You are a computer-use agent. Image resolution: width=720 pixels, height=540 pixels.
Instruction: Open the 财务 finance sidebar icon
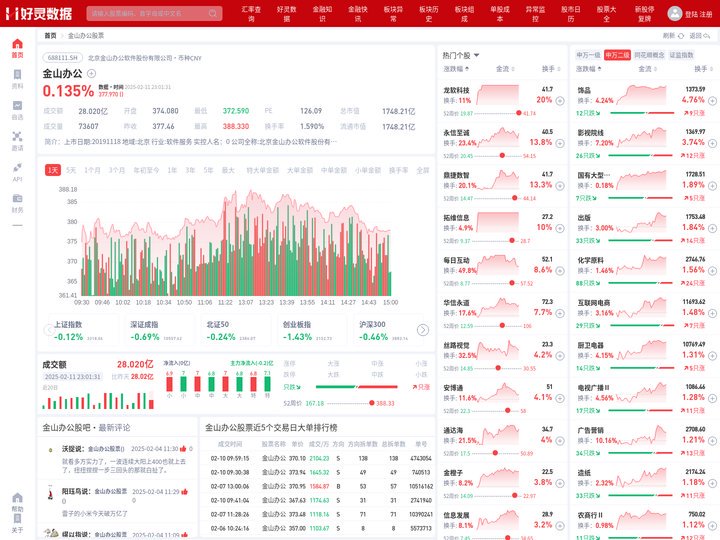tap(17, 198)
